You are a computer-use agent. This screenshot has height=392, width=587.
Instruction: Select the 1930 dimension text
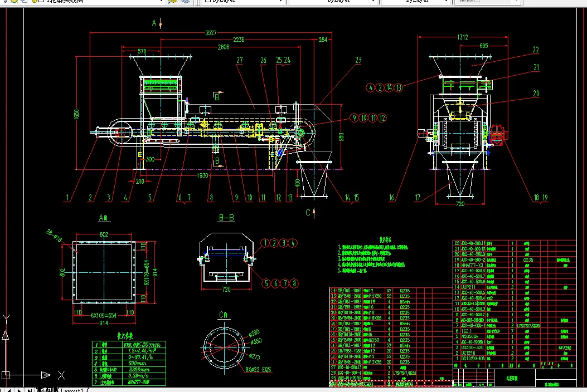click(202, 175)
